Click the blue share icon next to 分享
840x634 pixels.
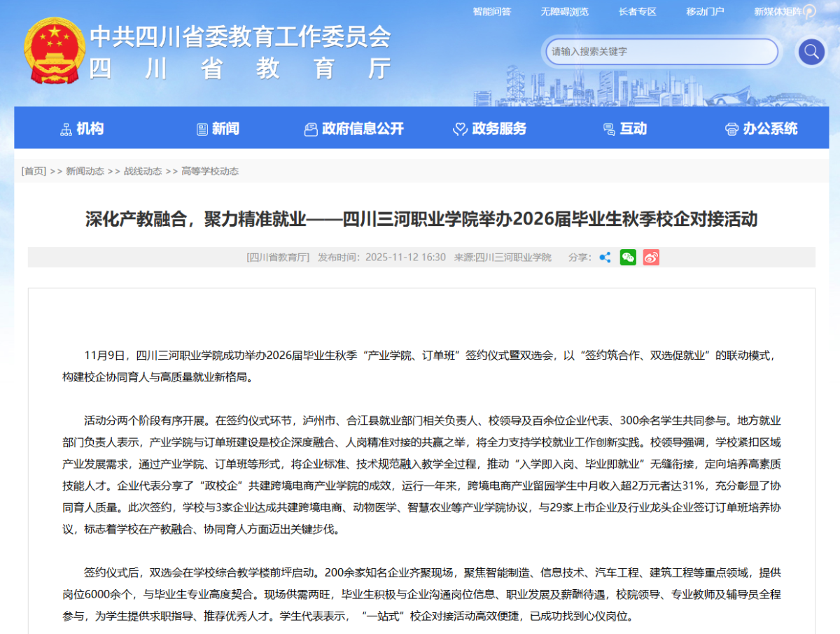click(x=605, y=258)
